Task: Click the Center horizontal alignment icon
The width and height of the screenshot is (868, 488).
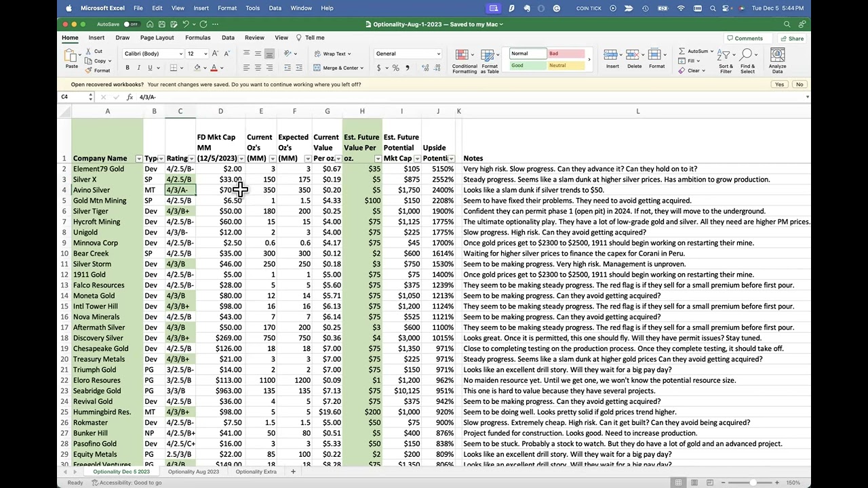Action: [258, 68]
